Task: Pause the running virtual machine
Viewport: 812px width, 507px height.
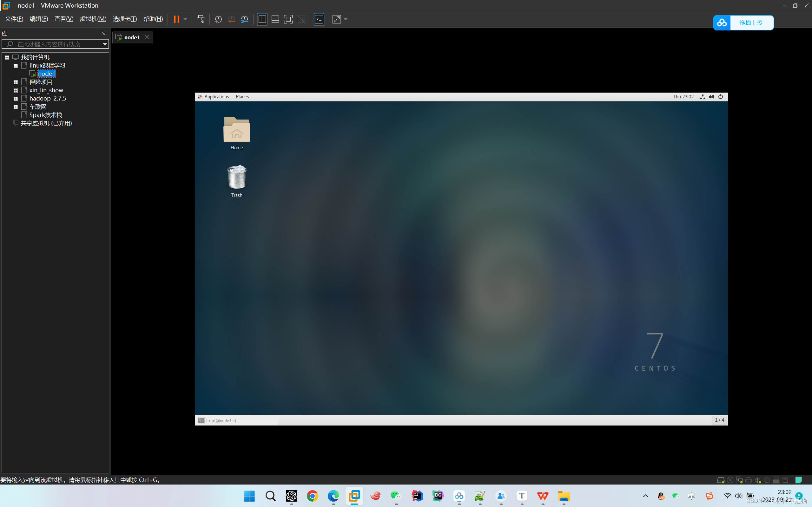Action: click(x=176, y=19)
